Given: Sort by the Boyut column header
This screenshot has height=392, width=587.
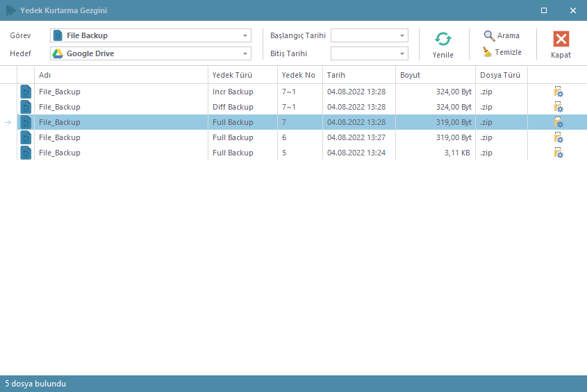Looking at the screenshot, I should coord(435,75).
